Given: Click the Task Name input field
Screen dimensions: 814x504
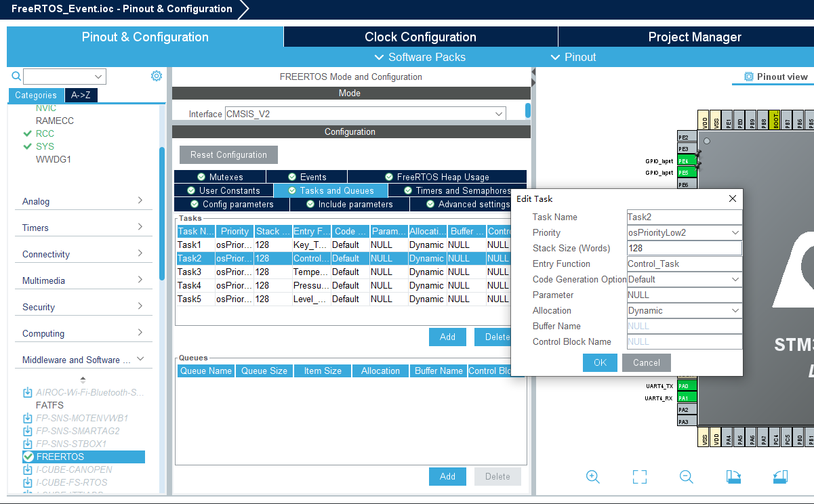Looking at the screenshot, I should (x=685, y=217).
